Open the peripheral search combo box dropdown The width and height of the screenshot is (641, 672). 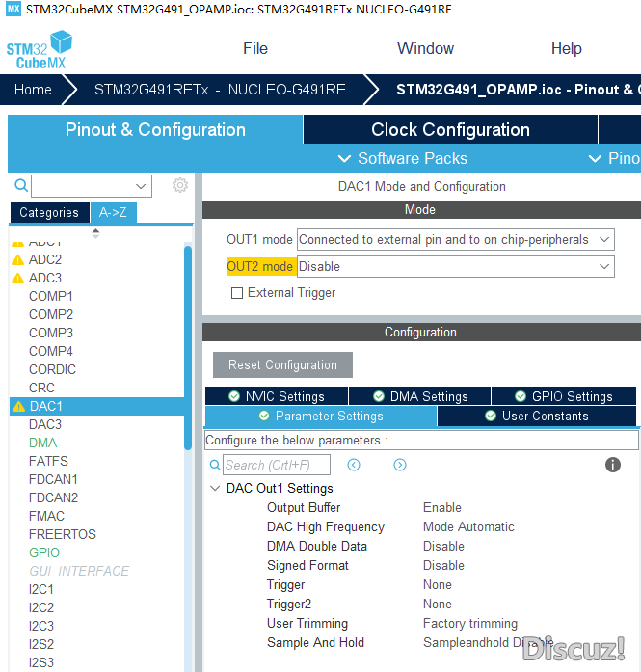click(x=141, y=186)
